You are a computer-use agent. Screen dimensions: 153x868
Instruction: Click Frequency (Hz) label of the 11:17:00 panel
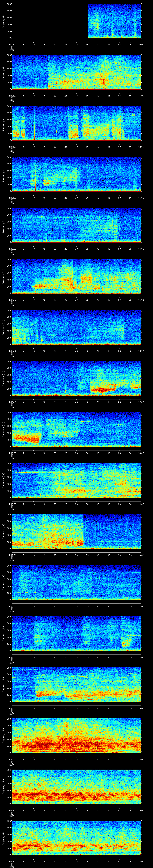tap(3, 429)
